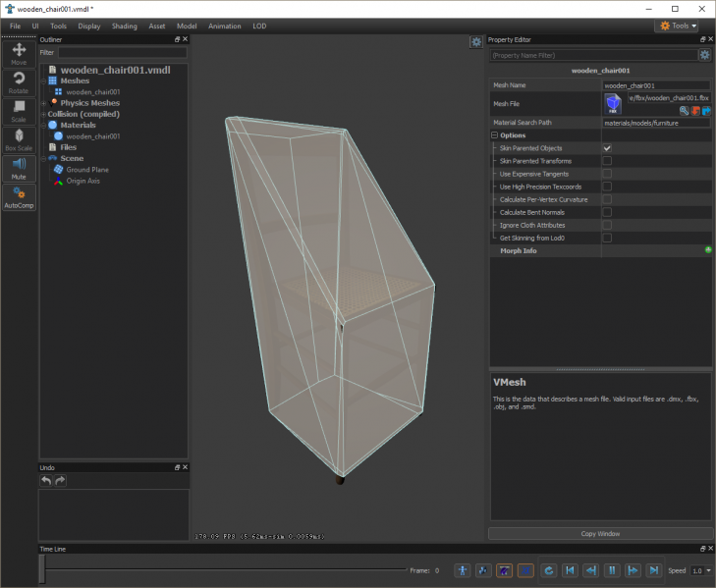Toggle the blue blocks button on the timeline bar

pyautogui.click(x=483, y=570)
